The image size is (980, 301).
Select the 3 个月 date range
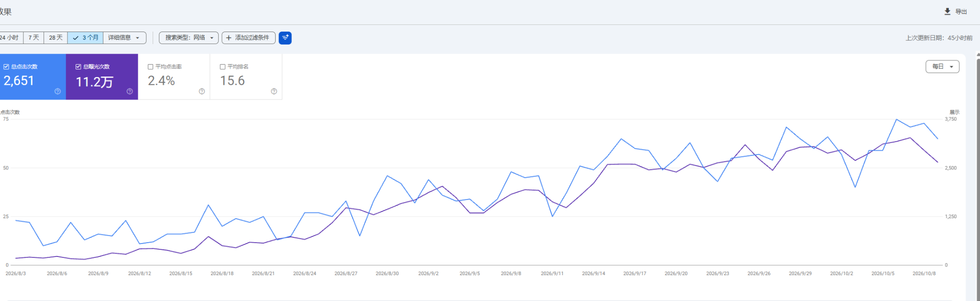tap(86, 38)
